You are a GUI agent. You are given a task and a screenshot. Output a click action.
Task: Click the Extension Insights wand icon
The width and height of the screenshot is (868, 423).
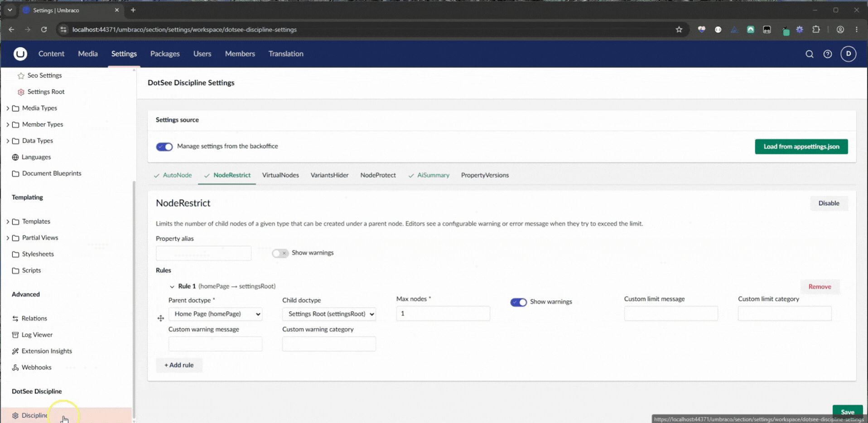click(x=15, y=351)
